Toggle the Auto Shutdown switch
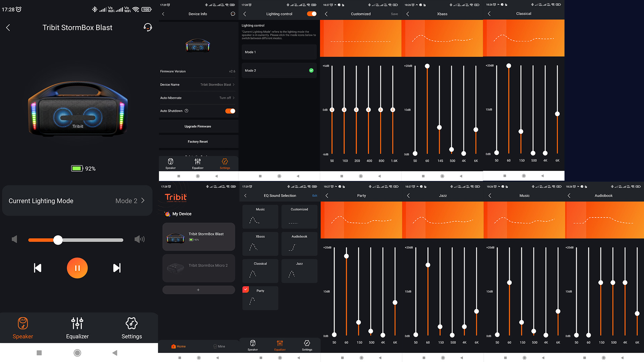The width and height of the screenshot is (644, 362). (x=230, y=111)
